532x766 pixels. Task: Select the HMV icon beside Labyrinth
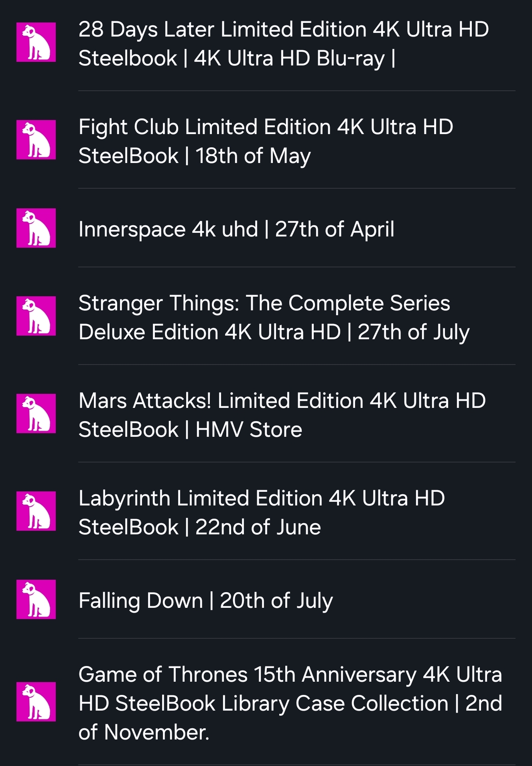click(36, 511)
